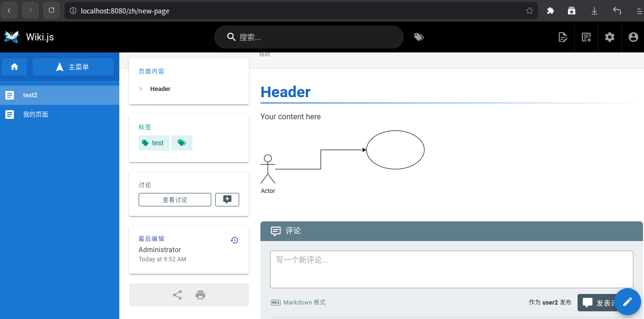
Task: Share the page using the share icon
Action: point(177,294)
